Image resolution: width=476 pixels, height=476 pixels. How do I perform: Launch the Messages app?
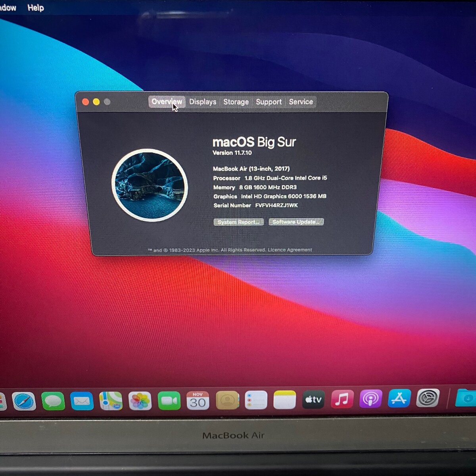click(x=54, y=400)
